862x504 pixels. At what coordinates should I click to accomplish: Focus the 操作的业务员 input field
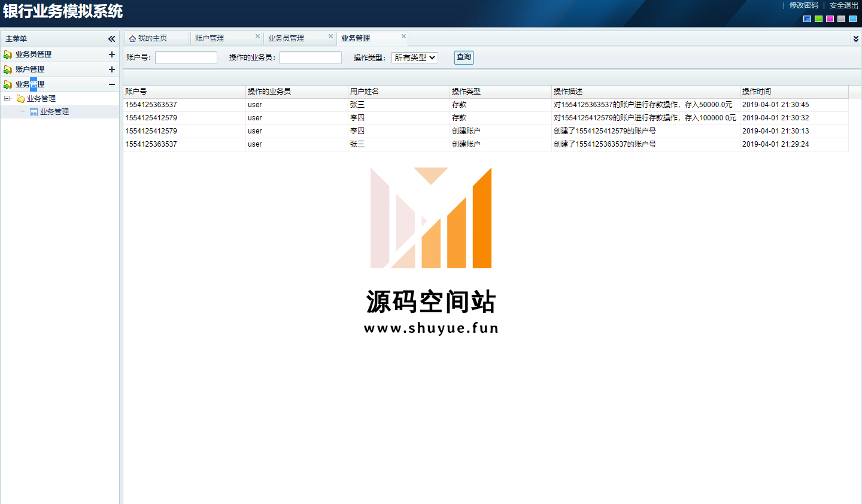click(x=311, y=57)
